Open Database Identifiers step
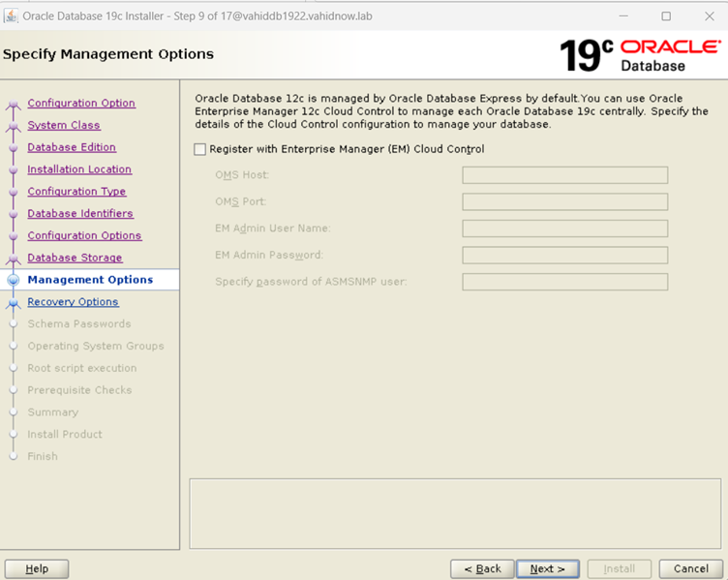The height and width of the screenshot is (580, 728). coord(80,213)
